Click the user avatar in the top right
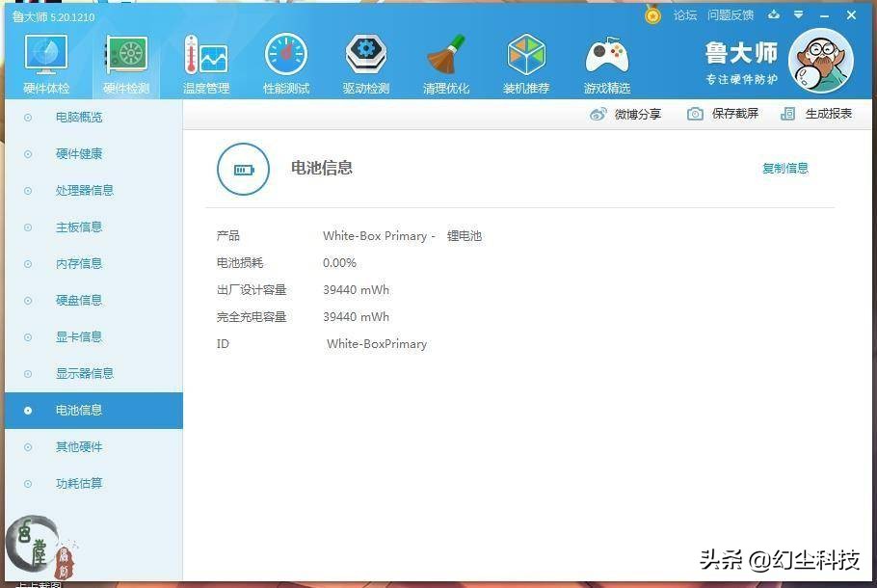 click(x=821, y=60)
